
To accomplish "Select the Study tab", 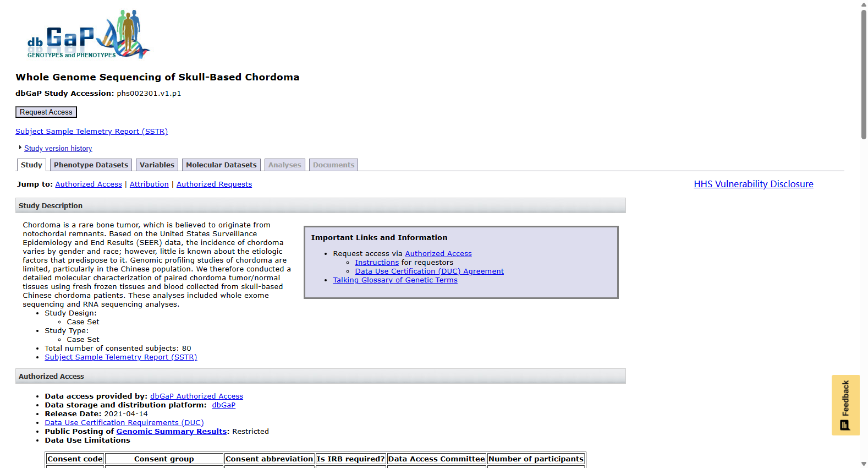I will coord(31,165).
